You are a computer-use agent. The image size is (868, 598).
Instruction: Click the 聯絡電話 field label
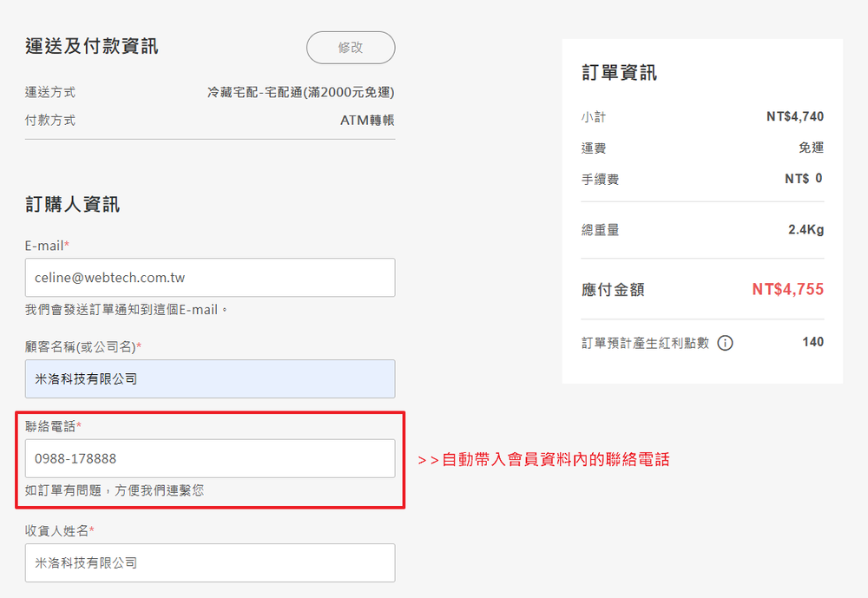coord(53,426)
